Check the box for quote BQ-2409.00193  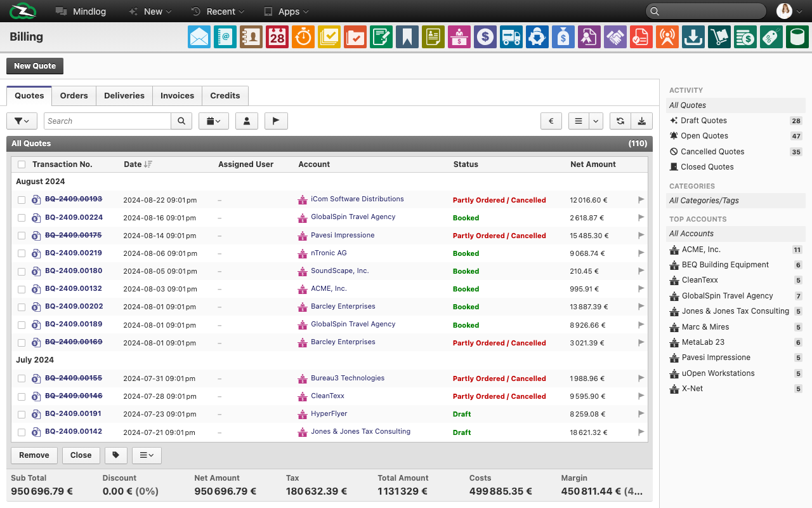22,200
